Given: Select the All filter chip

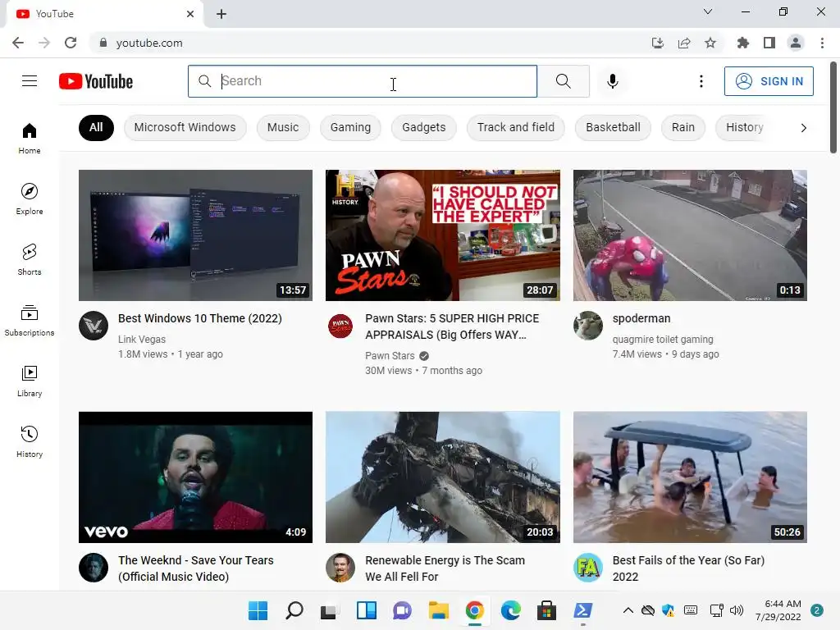Looking at the screenshot, I should coord(96,127).
